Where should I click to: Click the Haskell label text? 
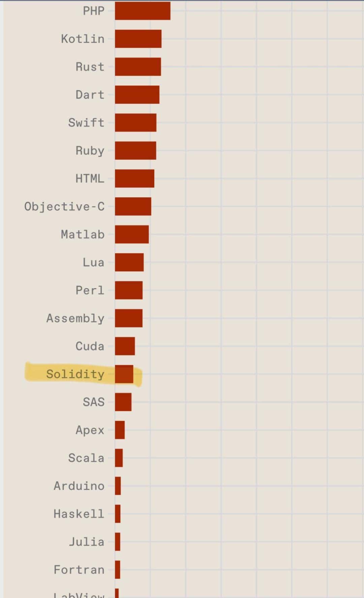(x=79, y=514)
